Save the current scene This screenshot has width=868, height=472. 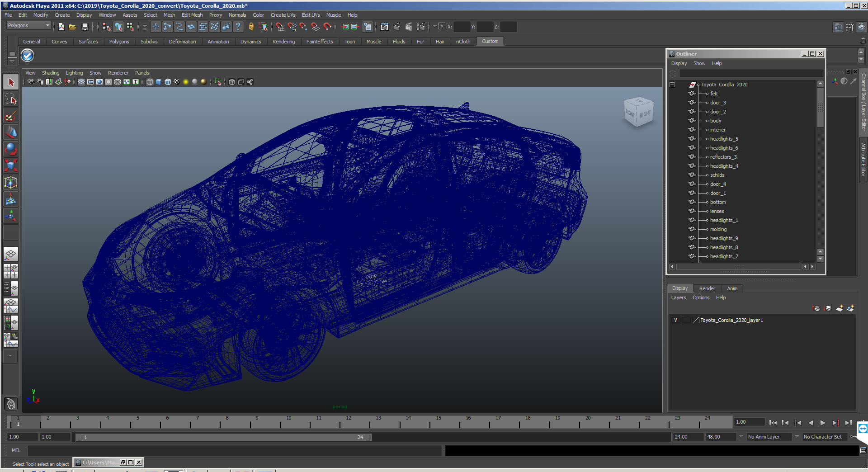85,27
